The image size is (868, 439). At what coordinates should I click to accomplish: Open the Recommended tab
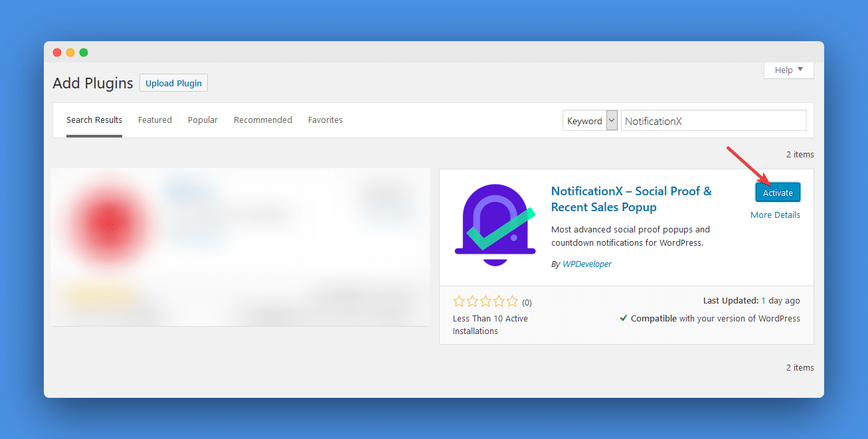[x=263, y=120]
